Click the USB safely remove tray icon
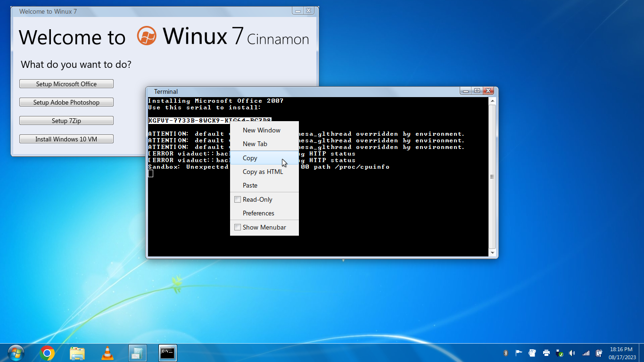This screenshot has width=644, height=362. (x=560, y=353)
